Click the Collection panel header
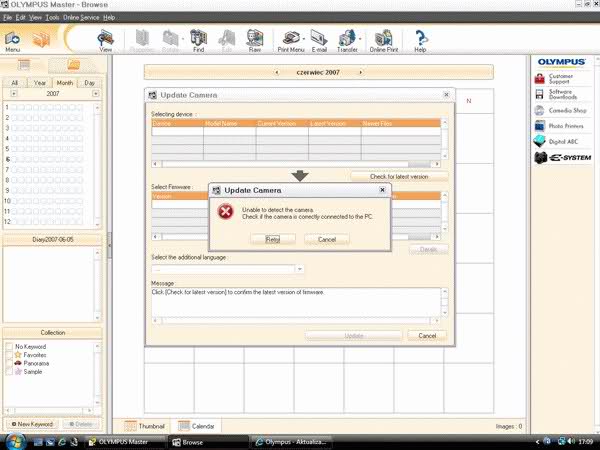Viewport: 600px width, 450px height. tap(52, 333)
